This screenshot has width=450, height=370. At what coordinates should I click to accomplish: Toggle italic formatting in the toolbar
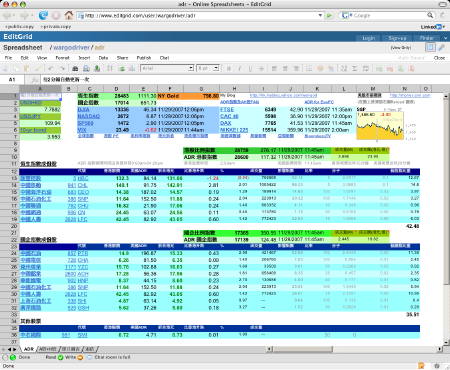click(x=239, y=68)
